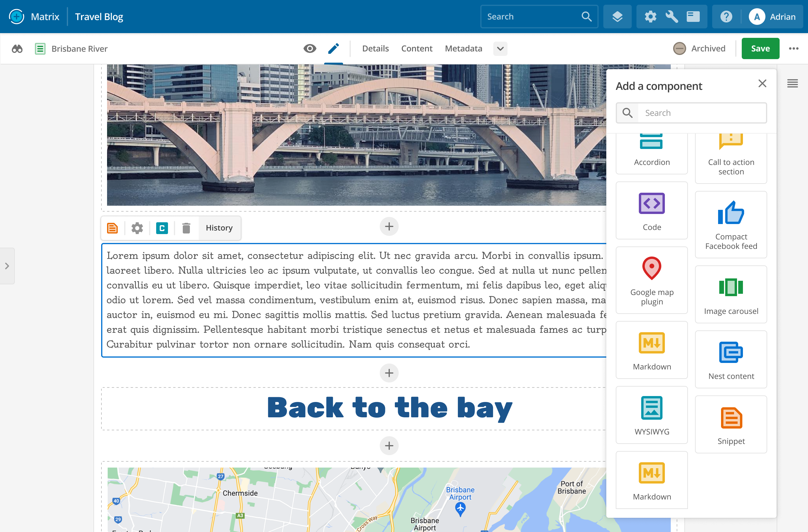
Task: Open the help question mark icon
Action: coord(726,17)
